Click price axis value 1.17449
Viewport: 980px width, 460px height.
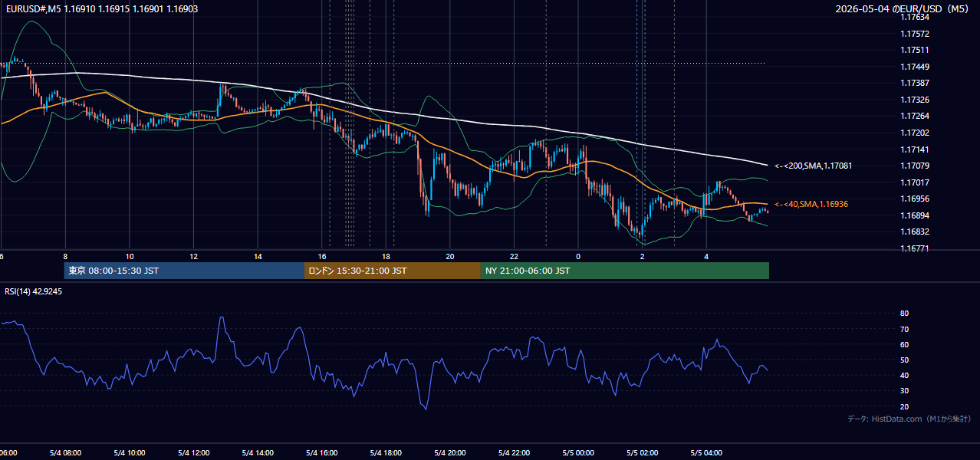913,67
